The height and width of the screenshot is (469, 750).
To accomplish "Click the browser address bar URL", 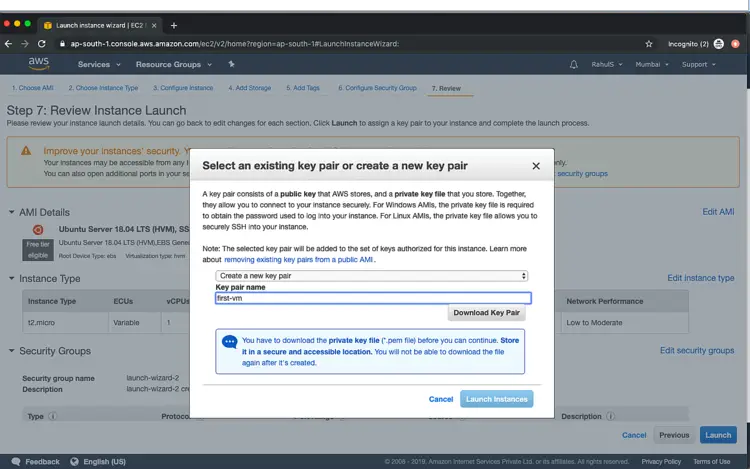I will (x=234, y=44).
